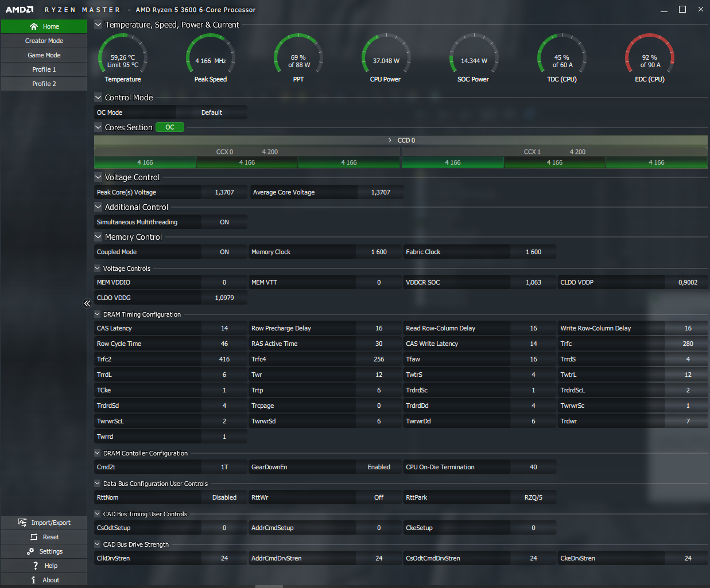The image size is (710, 588).
Task: Collapse CAD Bus Timing User Controls
Action: pos(98,514)
